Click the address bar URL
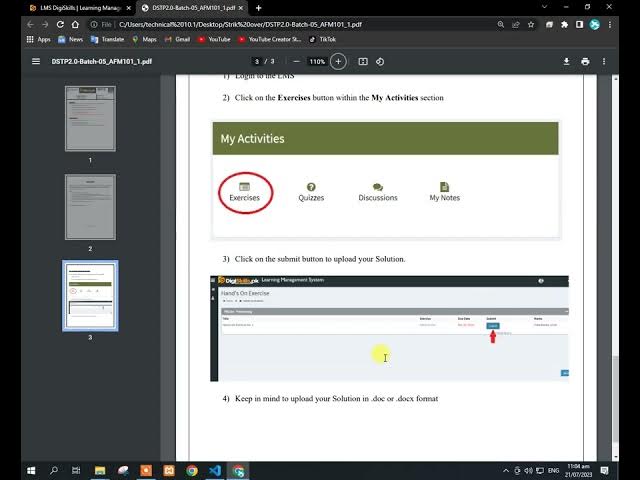The image size is (640, 480). pyautogui.click(x=240, y=24)
